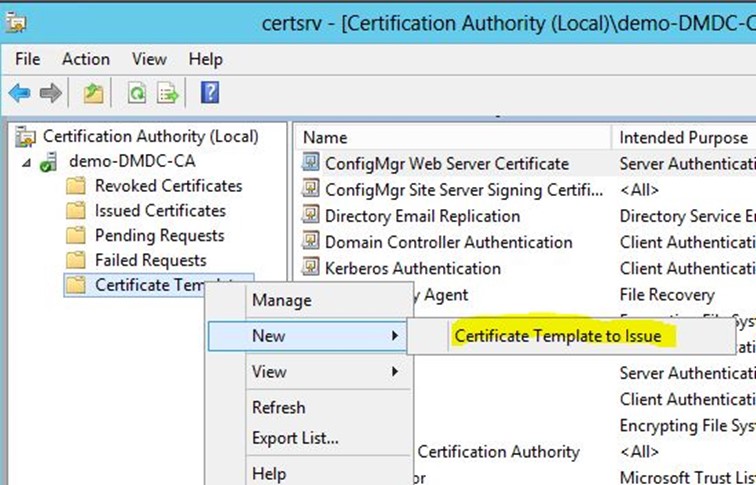756x485 pixels.
Task: Click the Refresh toolbar icon
Action: 137,93
